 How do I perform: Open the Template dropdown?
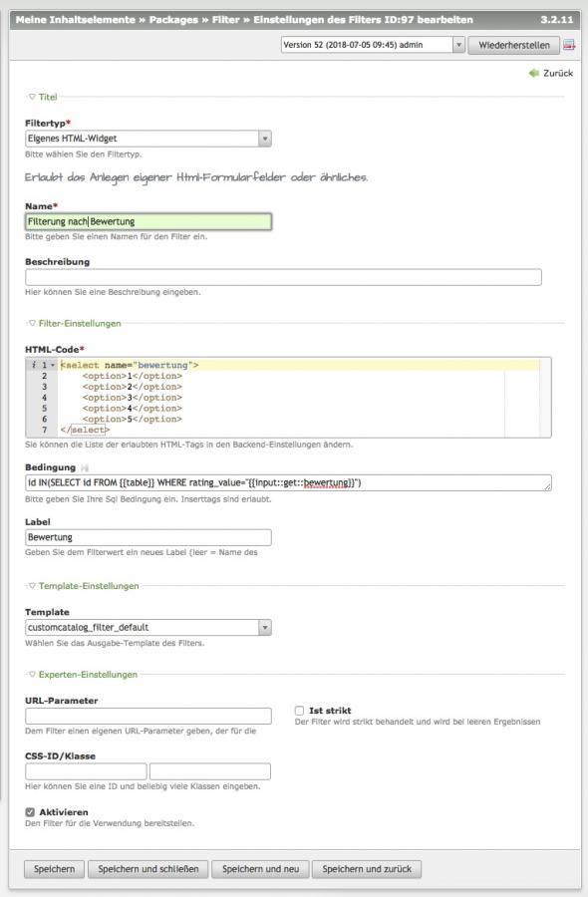click(148, 628)
